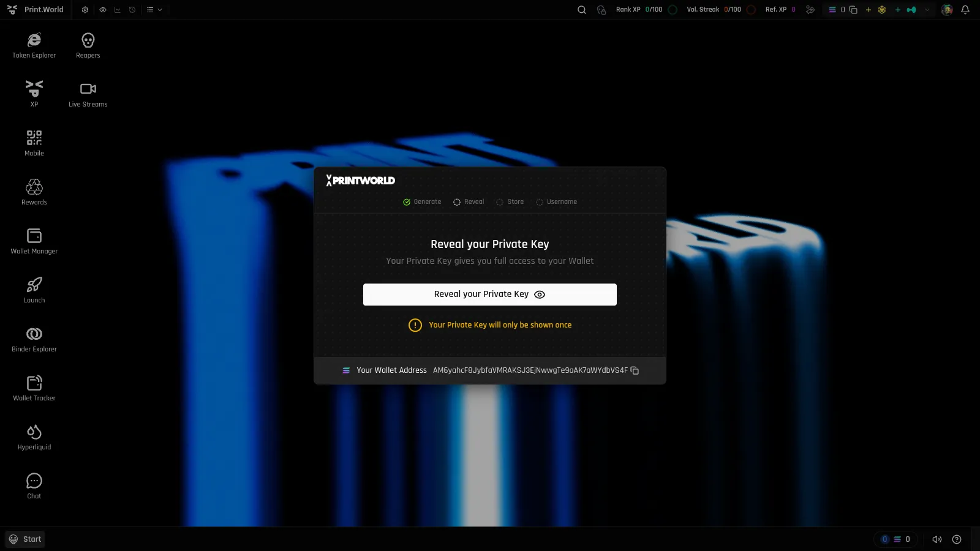This screenshot has width=980, height=551.
Task: Click the history clock icon in the top bar
Action: point(132,10)
